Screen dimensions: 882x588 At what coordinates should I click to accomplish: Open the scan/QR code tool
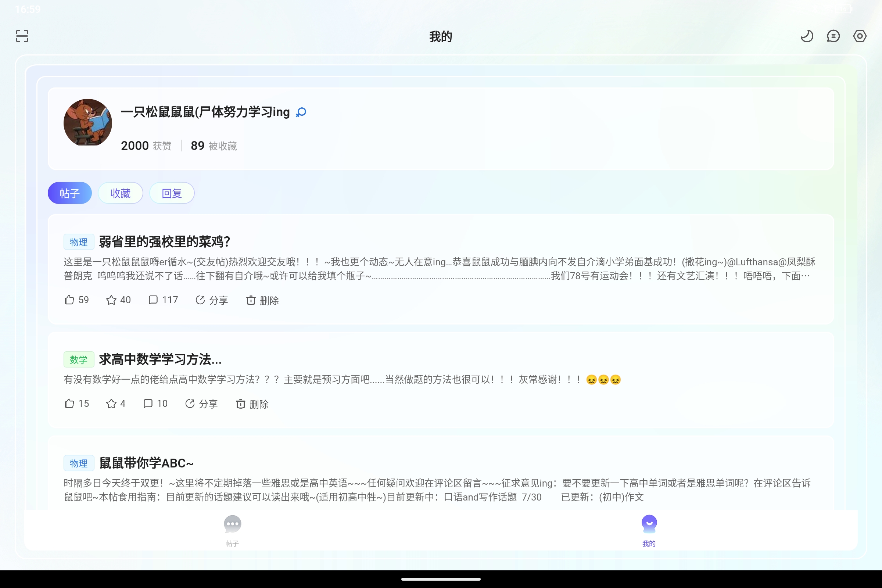tap(21, 36)
